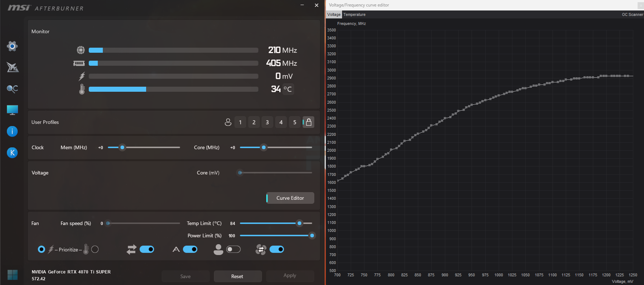Click the Mem clock +0 offset value

(x=101, y=147)
